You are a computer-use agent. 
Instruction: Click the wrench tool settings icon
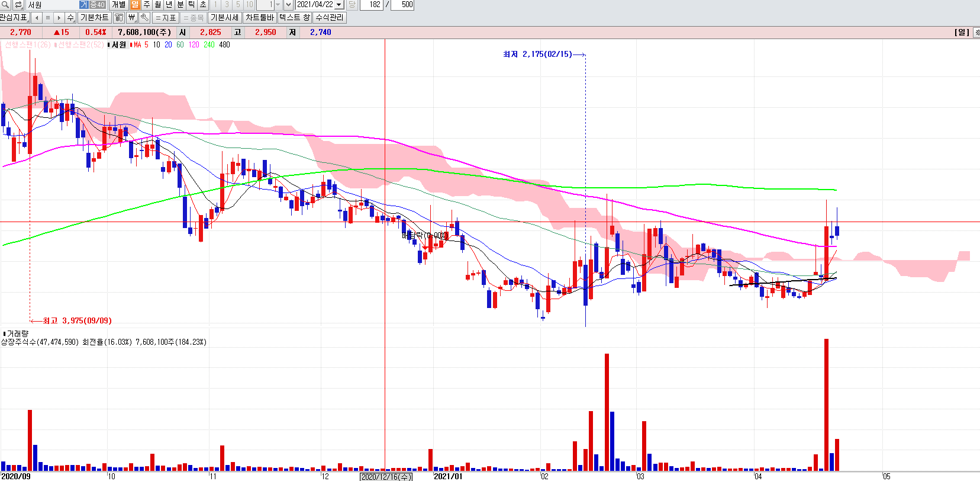pos(144,18)
